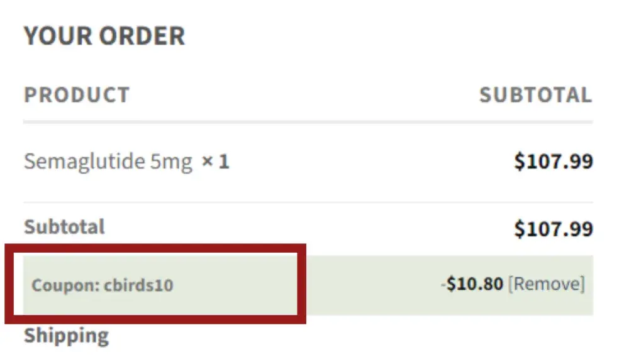Click the Coupon: cbirds10 label
Screen dimensions: 629x364
tap(103, 285)
